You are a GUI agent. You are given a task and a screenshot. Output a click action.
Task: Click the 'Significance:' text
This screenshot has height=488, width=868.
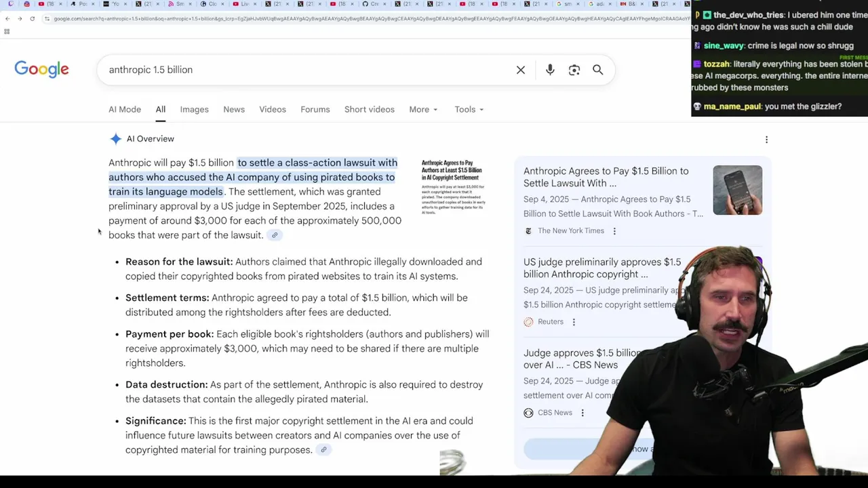click(x=155, y=421)
